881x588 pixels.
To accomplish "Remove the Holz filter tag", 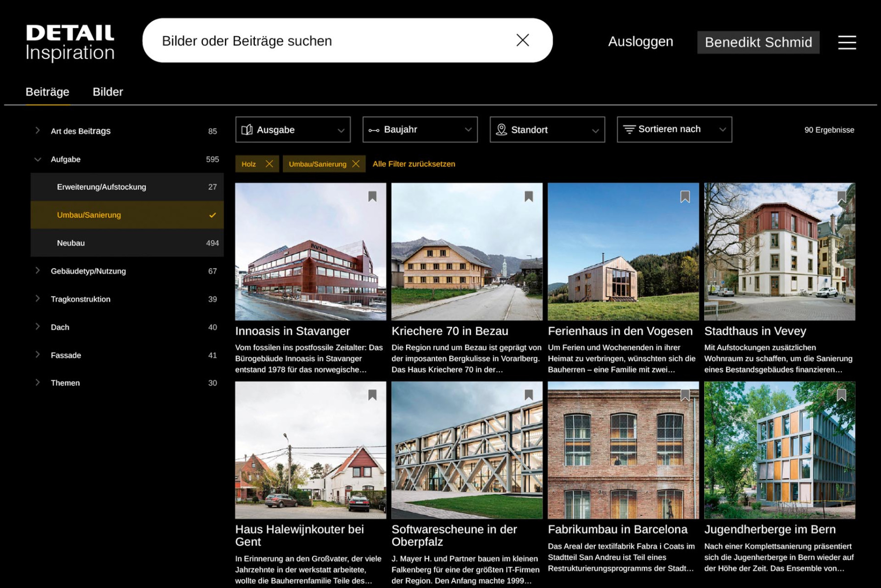I will [x=269, y=164].
